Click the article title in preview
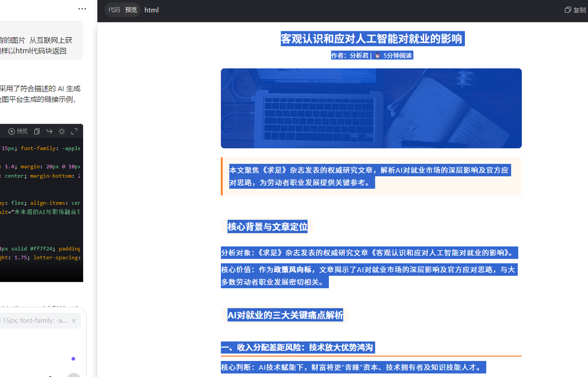588x377 pixels. pyautogui.click(x=371, y=39)
